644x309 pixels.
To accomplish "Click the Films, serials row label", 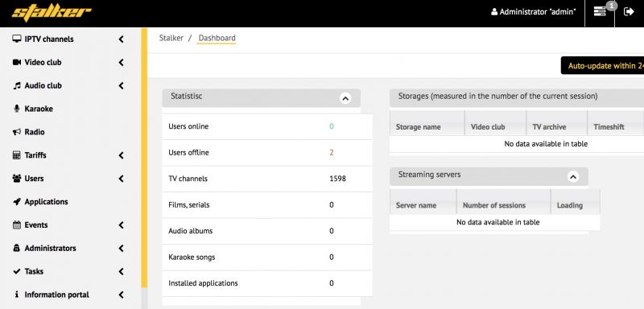I will [188, 204].
